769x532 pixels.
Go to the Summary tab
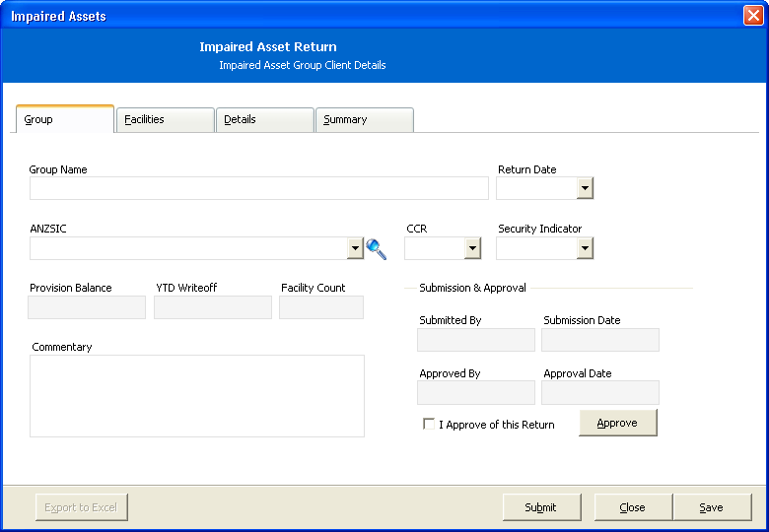[x=365, y=120]
